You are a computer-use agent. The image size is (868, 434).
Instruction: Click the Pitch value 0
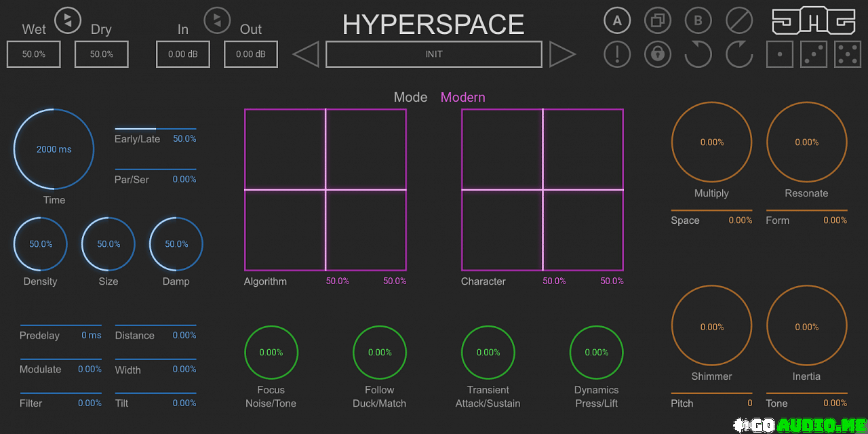pyautogui.click(x=750, y=403)
